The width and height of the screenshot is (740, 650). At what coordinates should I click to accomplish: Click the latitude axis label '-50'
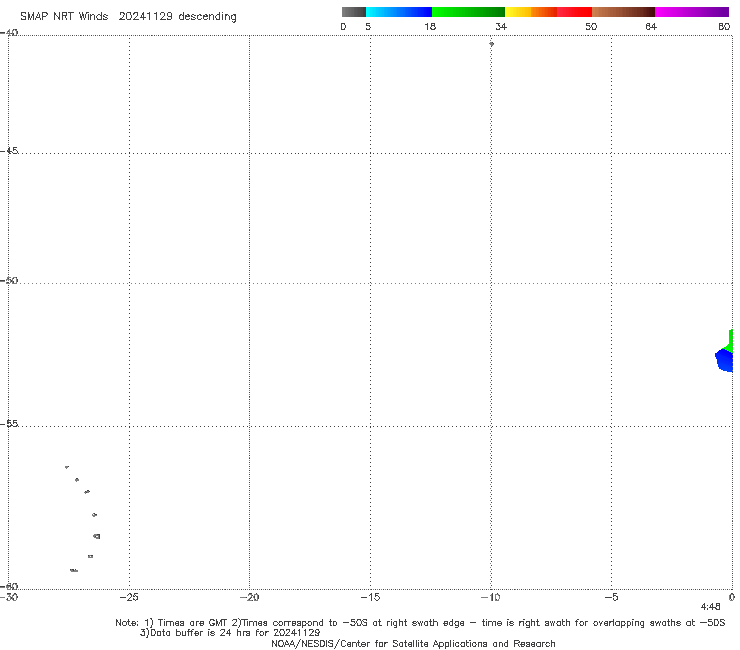9,280
